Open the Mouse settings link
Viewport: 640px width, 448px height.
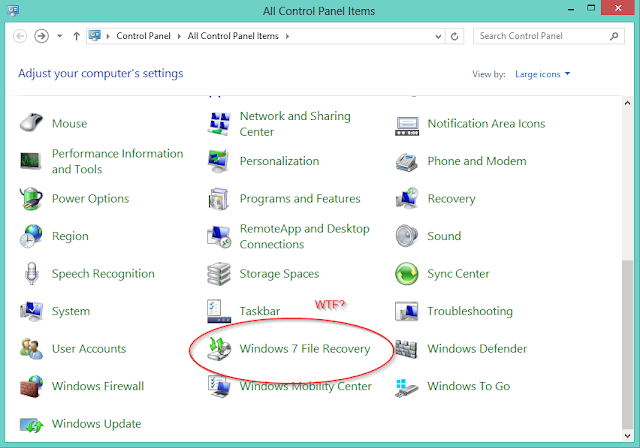(69, 124)
